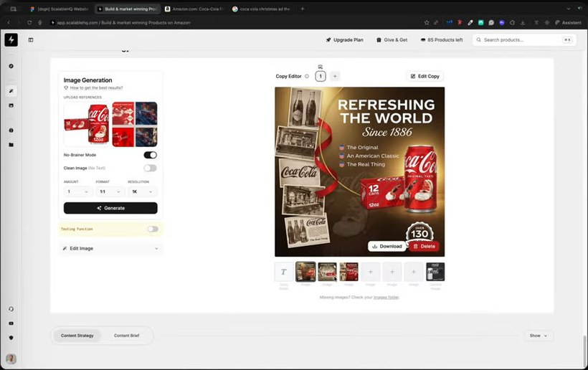The image size is (588, 370).
Task: Open the Format dropdown showing 1:1
Action: point(110,191)
